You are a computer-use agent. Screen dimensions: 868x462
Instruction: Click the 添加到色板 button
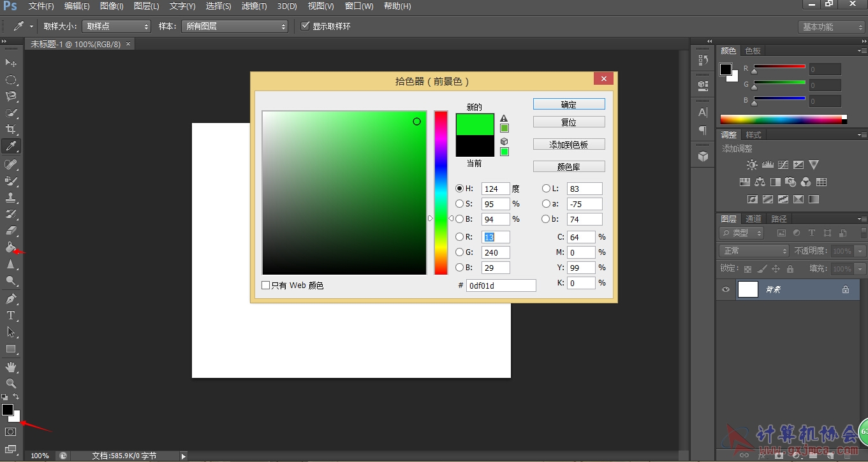point(569,145)
